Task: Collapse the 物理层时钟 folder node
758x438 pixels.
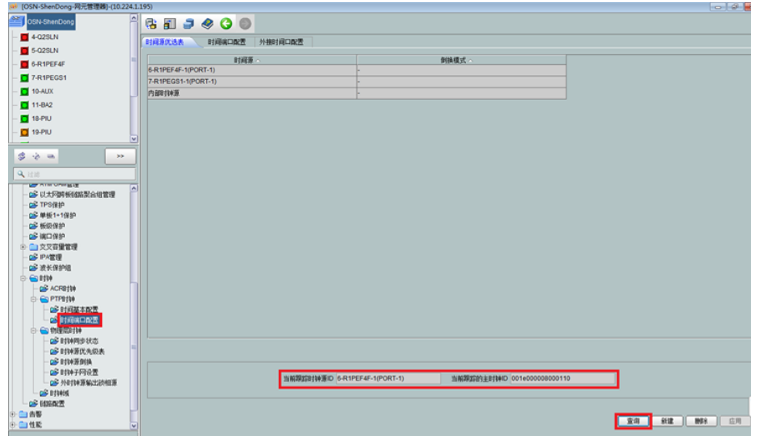Action: (x=33, y=331)
